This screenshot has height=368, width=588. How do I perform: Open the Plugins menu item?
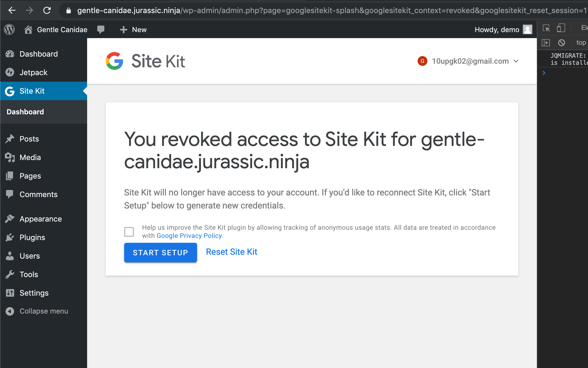tap(44, 237)
